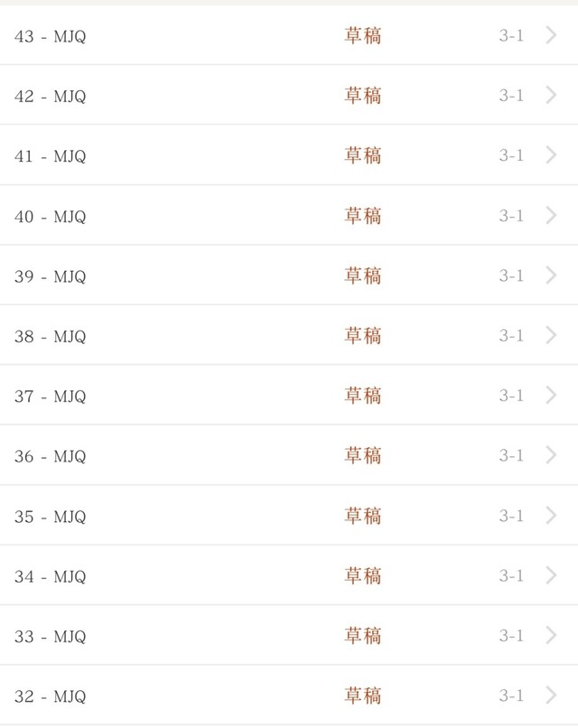
Task: Select the 43 - MJQ entry title
Action: [51, 37]
